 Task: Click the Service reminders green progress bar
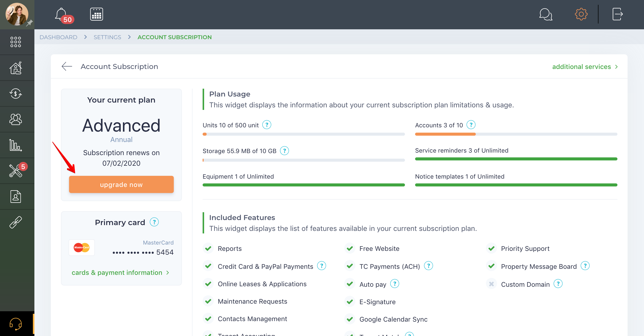point(516,159)
